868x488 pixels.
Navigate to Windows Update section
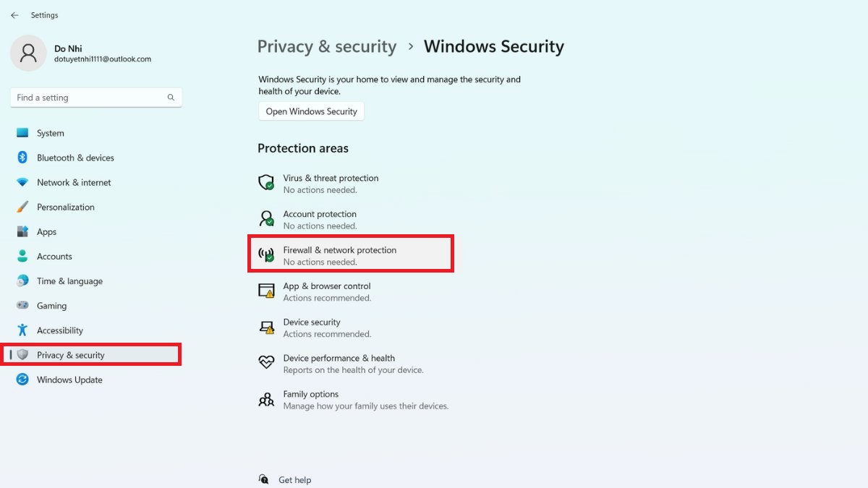pos(69,380)
